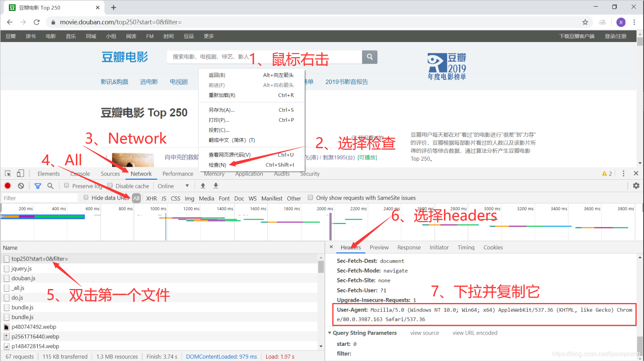Choose 重新加载(R) in context menu
This screenshot has width=644, height=361.
[251, 95]
